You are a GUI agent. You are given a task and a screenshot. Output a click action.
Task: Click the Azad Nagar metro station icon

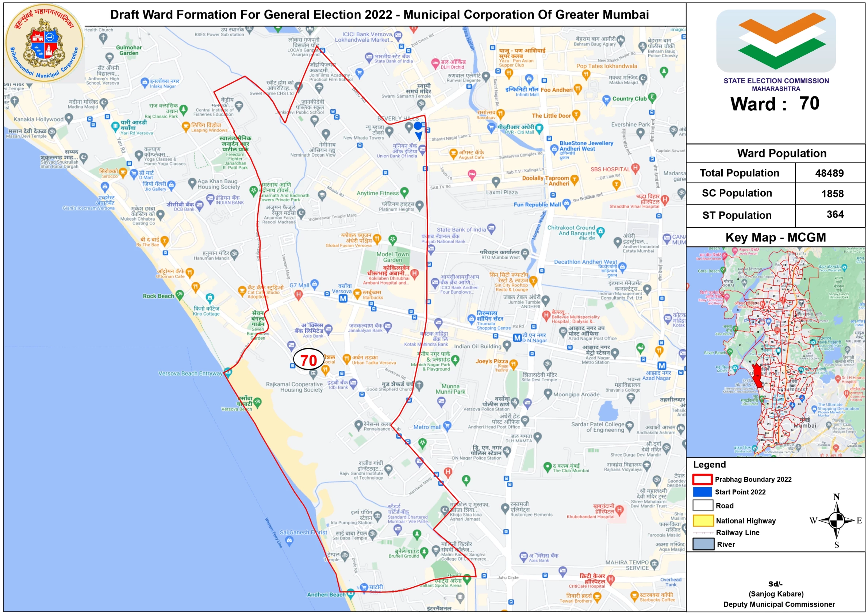click(661, 366)
